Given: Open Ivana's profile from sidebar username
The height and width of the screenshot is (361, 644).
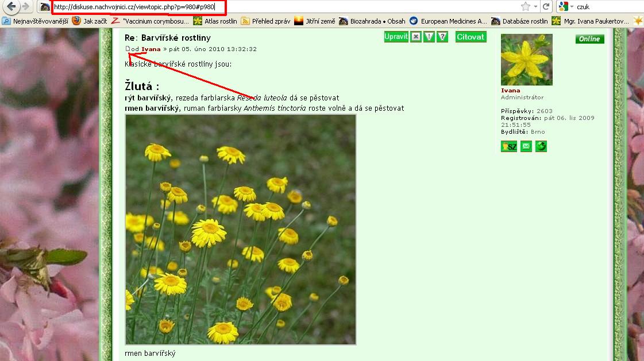Looking at the screenshot, I should (510, 91).
